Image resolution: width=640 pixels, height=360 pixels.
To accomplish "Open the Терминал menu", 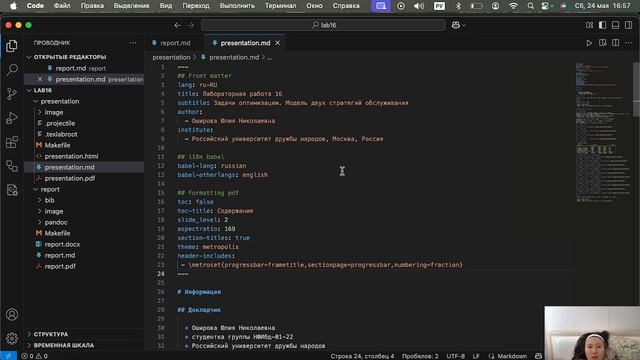I will coord(280,6).
